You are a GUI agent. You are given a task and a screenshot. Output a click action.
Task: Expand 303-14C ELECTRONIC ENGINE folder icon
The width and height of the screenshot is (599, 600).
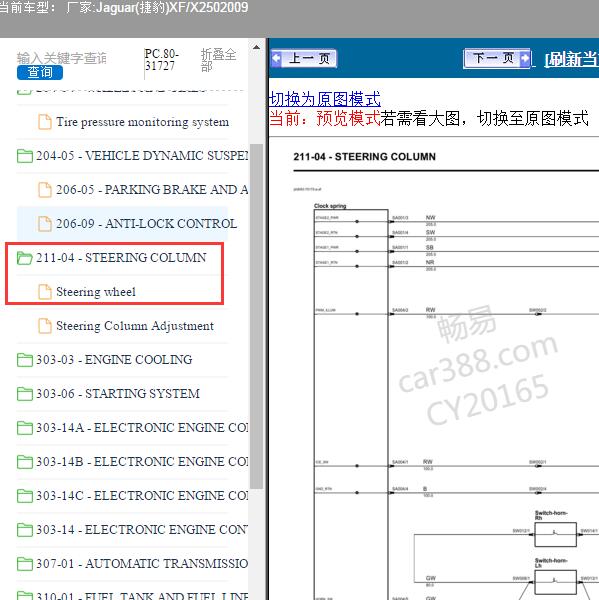(24, 496)
